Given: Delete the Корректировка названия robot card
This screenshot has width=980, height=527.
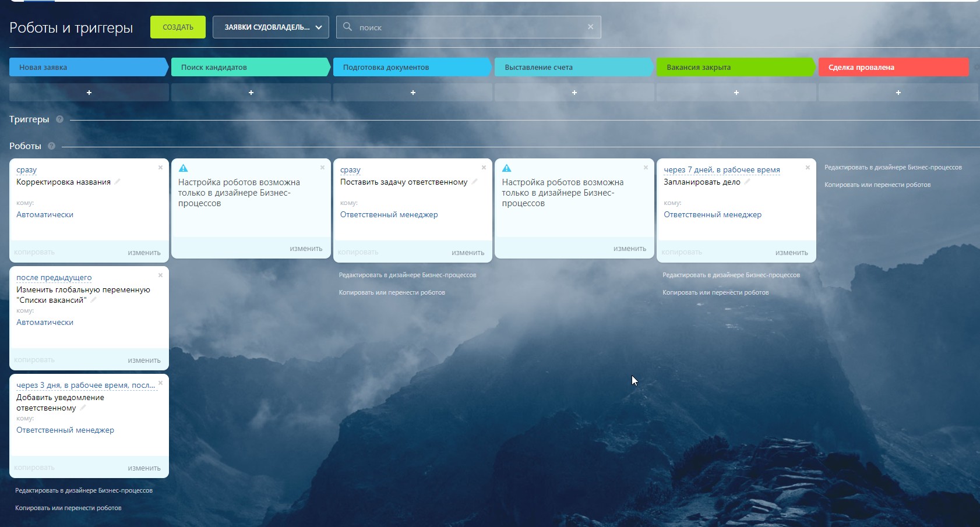Looking at the screenshot, I should pyautogui.click(x=160, y=168).
